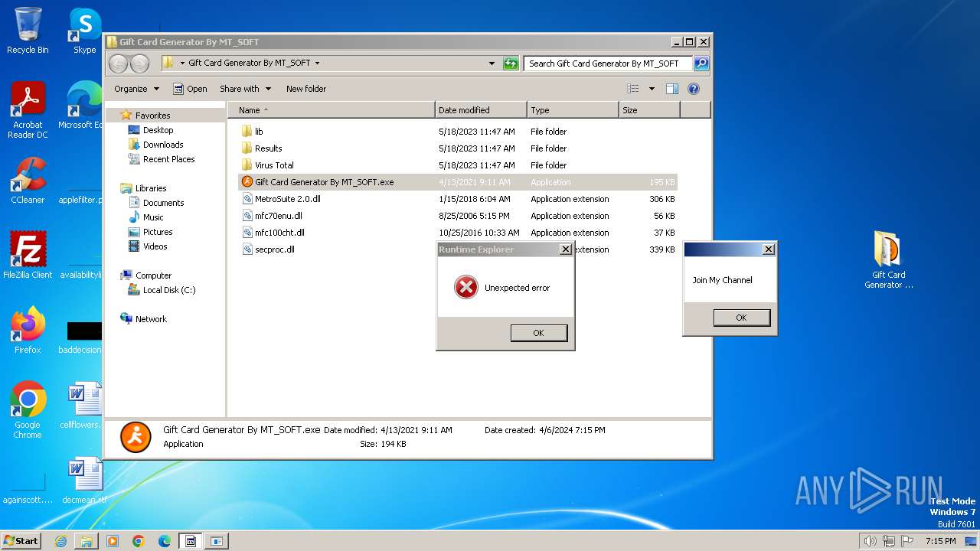The image size is (980, 551).
Task: Open Internet Explorer from taskbar
Action: coord(60,541)
